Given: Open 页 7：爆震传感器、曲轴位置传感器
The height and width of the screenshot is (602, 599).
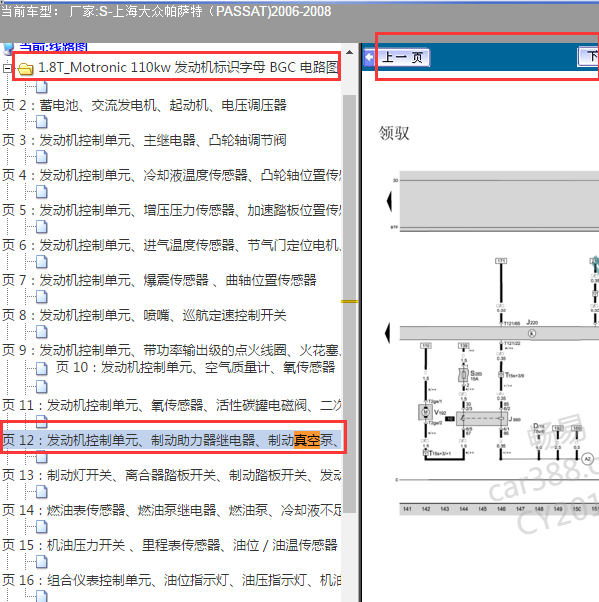Looking at the screenshot, I should click(159, 280).
